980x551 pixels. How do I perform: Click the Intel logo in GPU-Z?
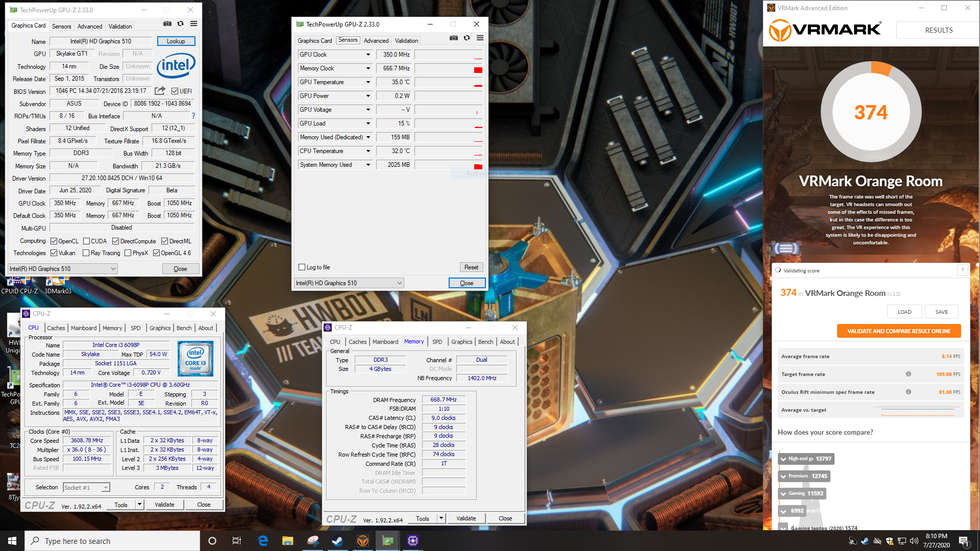click(176, 65)
